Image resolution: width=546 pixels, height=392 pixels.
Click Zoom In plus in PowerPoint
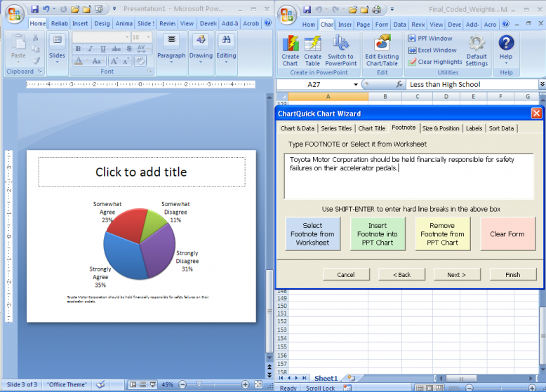(245, 384)
